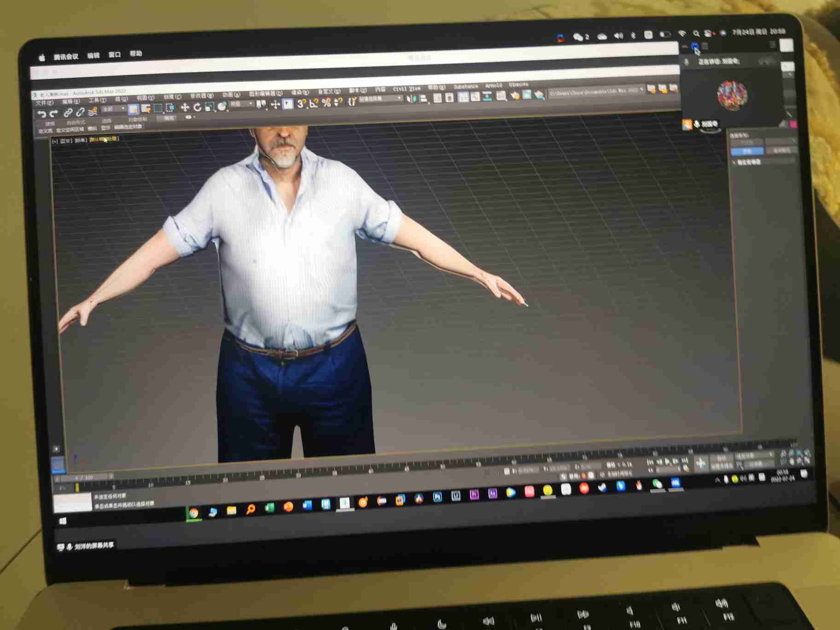This screenshot has height=630, width=840.
Task: Activate the Select and Rotate tool
Action: 197,107
